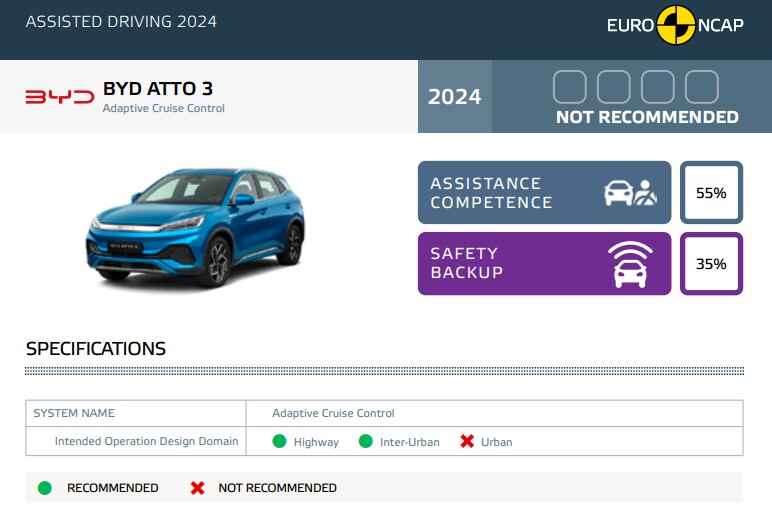
Task: Click the 'NOT RECOMMENDED' legend label at bottom
Action: (278, 488)
